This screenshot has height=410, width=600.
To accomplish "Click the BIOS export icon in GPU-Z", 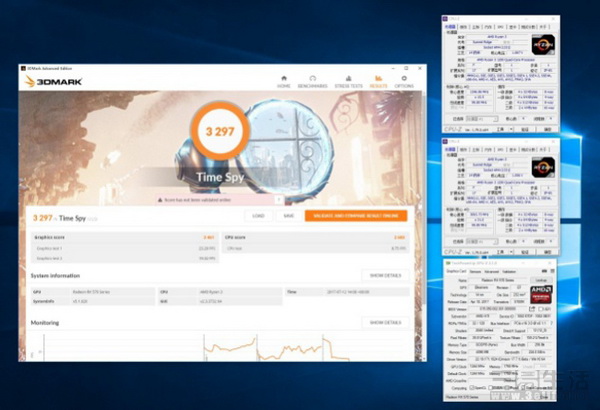I will pos(532,309).
